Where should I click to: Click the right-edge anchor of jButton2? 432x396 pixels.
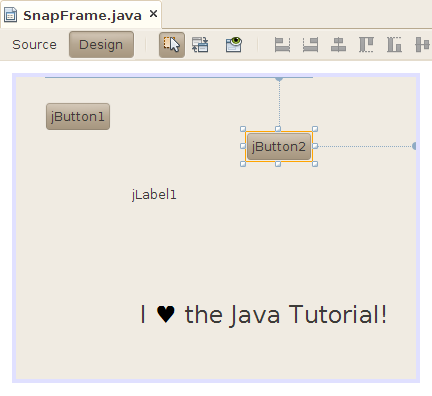[414, 146]
